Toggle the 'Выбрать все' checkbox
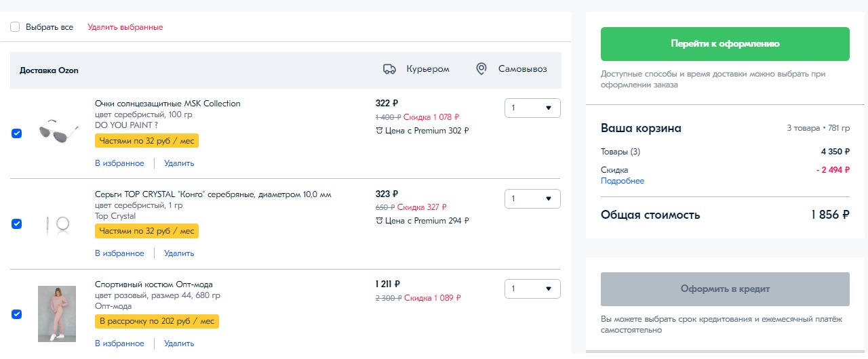Viewport: 868px width, 359px height. tap(15, 27)
